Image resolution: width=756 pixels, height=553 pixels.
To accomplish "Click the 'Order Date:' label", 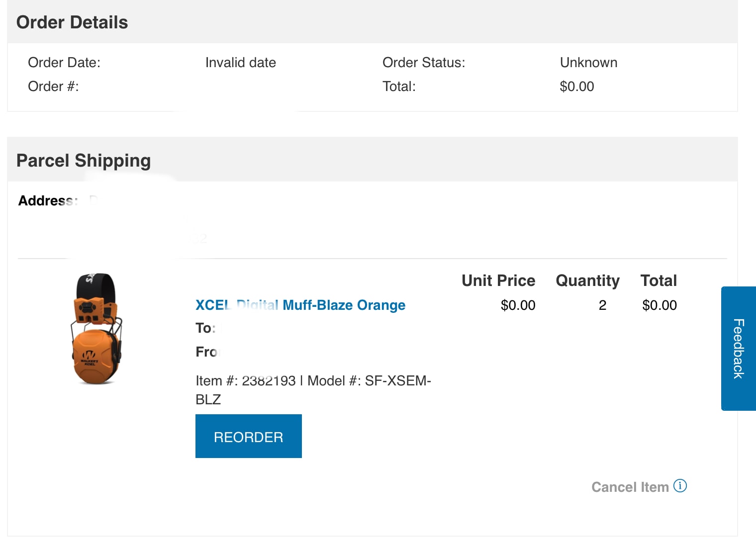I will click(x=64, y=63).
